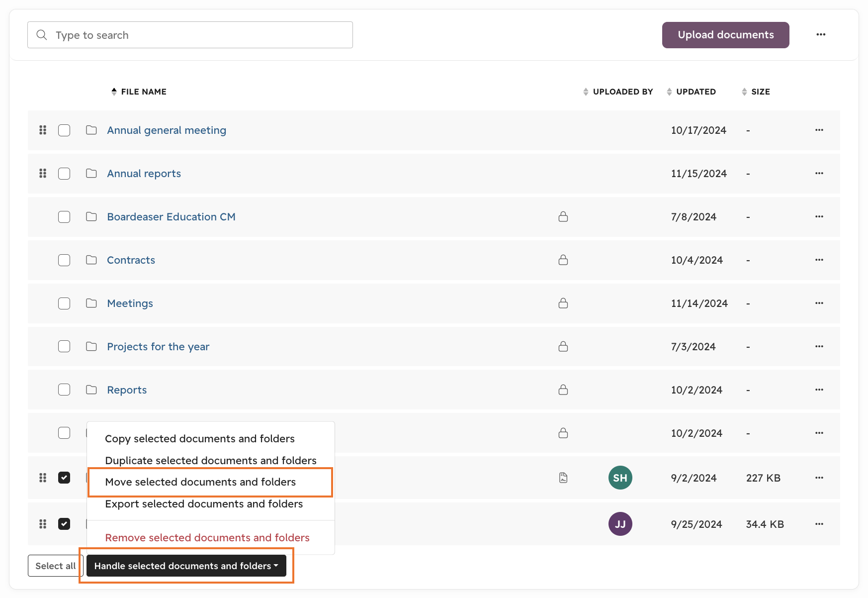868x598 pixels.
Task: Sort by Uploaded By column
Action: tap(618, 92)
